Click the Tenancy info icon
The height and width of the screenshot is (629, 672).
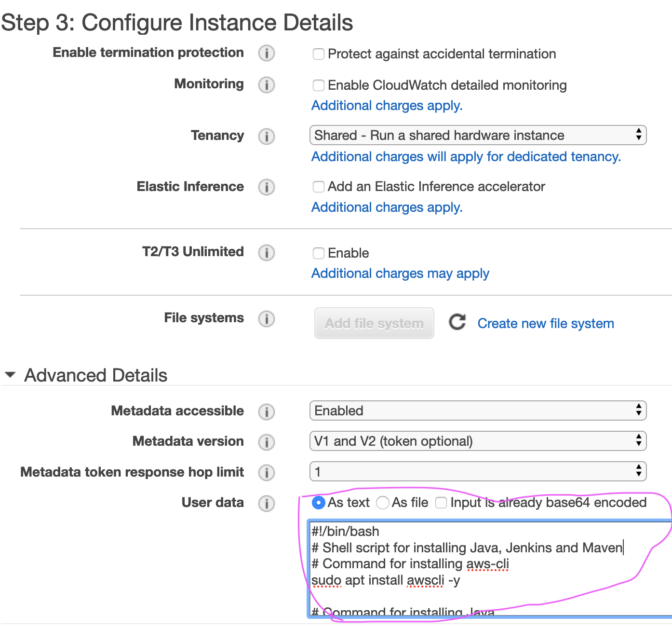(267, 137)
